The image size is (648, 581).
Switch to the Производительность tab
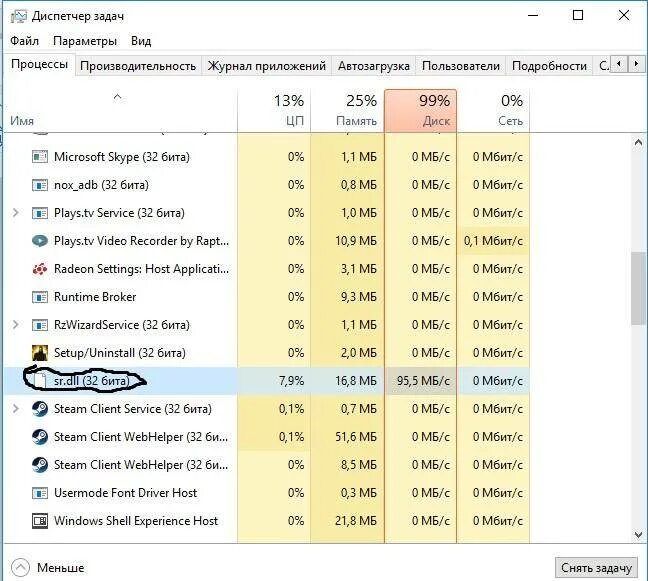pos(138,66)
